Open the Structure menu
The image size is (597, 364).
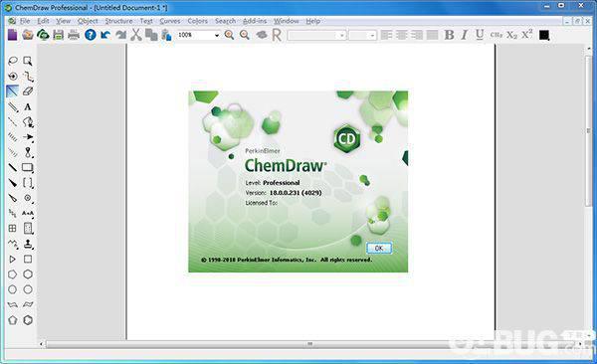pyautogui.click(x=118, y=21)
